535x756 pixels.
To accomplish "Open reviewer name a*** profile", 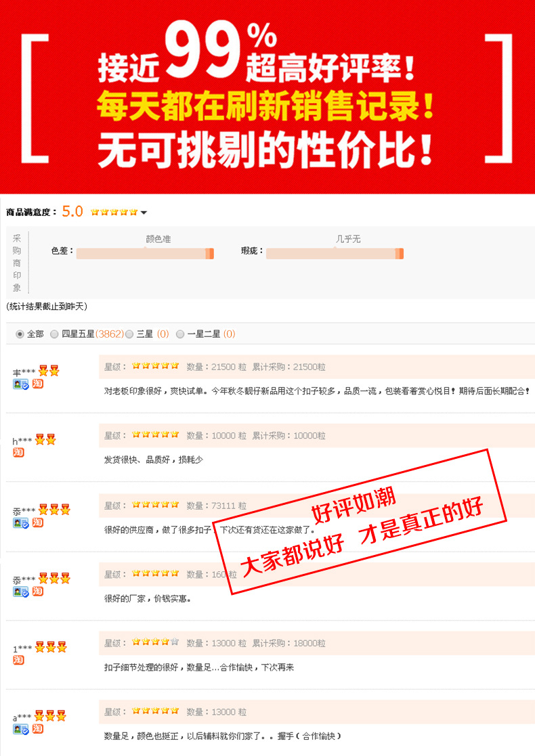I will pyautogui.click(x=22, y=717).
